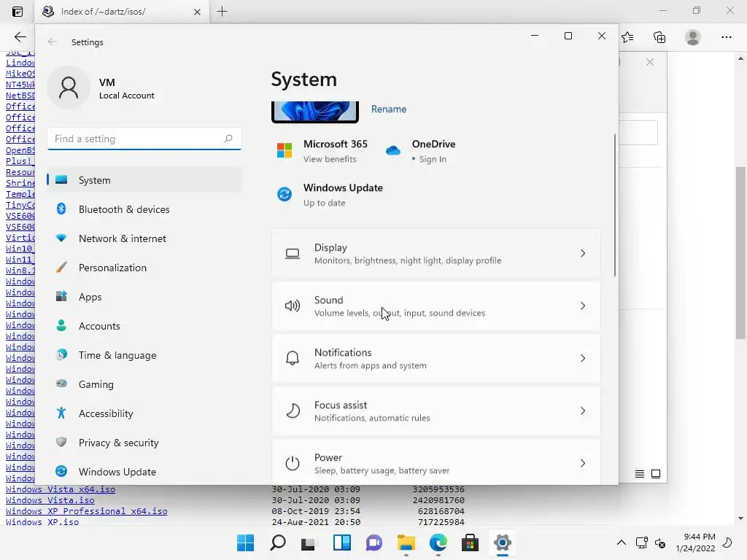
Task: Open Network & internet settings
Action: [144, 238]
